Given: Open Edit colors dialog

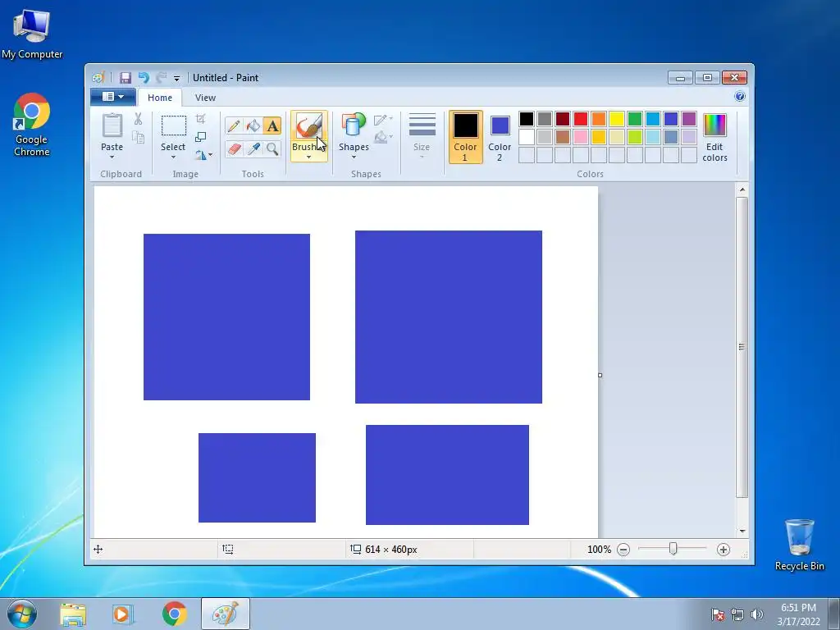Looking at the screenshot, I should click(714, 137).
